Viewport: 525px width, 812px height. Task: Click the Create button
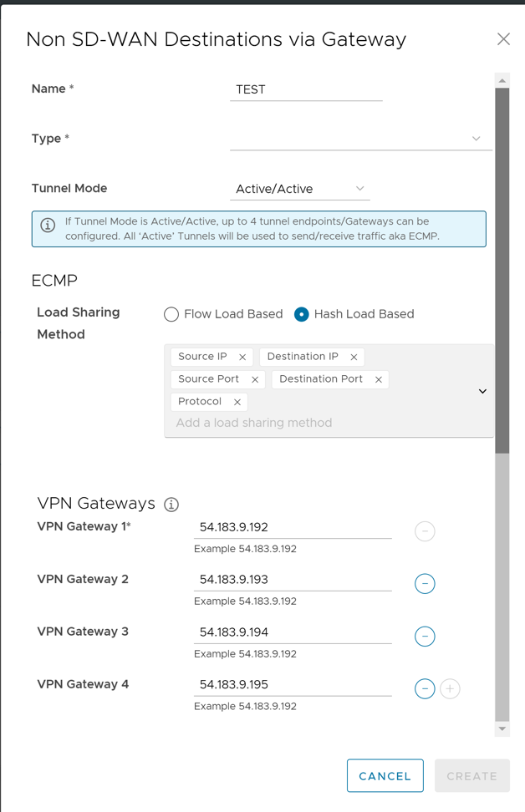(471, 776)
